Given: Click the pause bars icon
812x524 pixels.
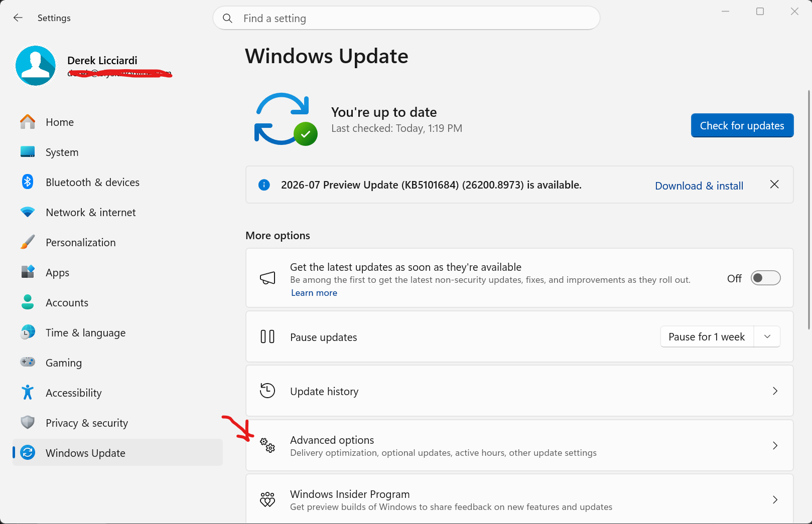Looking at the screenshot, I should click(x=267, y=336).
